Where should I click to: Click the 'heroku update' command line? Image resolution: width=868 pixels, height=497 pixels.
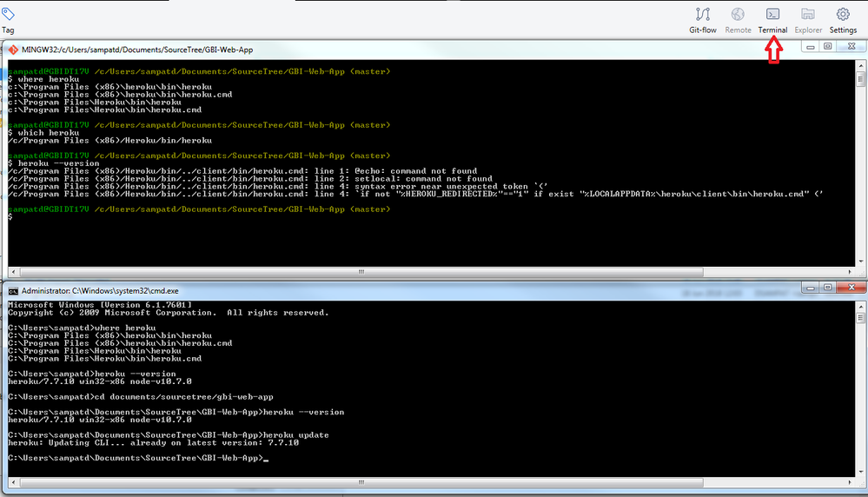coord(169,435)
